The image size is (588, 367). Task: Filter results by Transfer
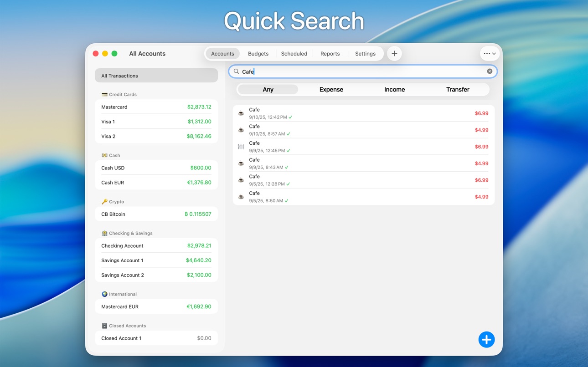tap(458, 90)
